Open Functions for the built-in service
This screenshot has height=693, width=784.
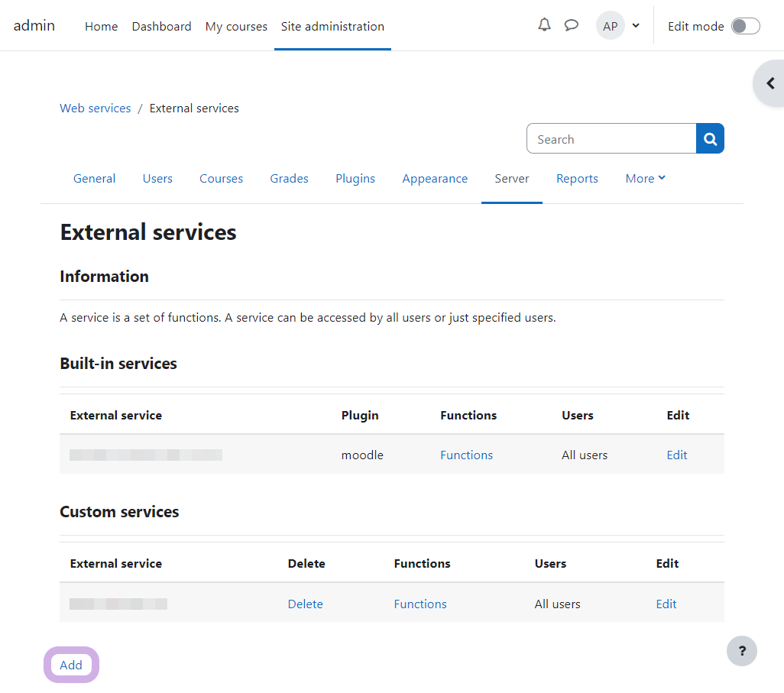tap(466, 455)
